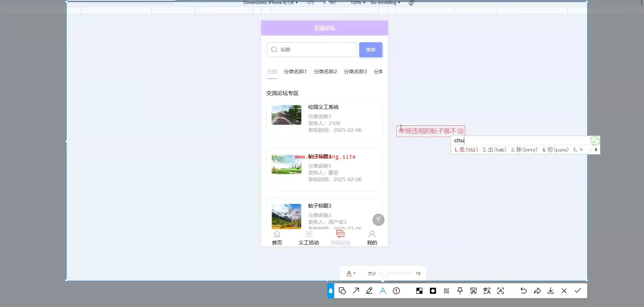Switch to the 分类名称2 tab
The height and width of the screenshot is (307, 644).
(325, 72)
